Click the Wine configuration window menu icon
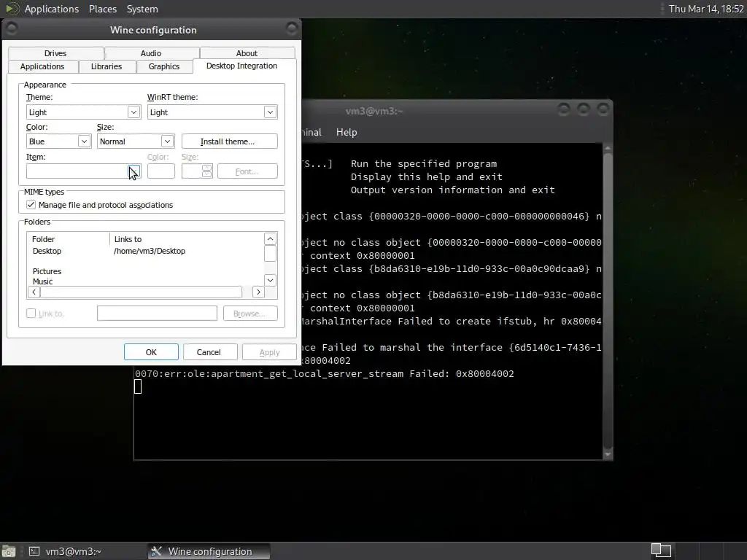Screen dimensions: 747x560 [12, 29]
